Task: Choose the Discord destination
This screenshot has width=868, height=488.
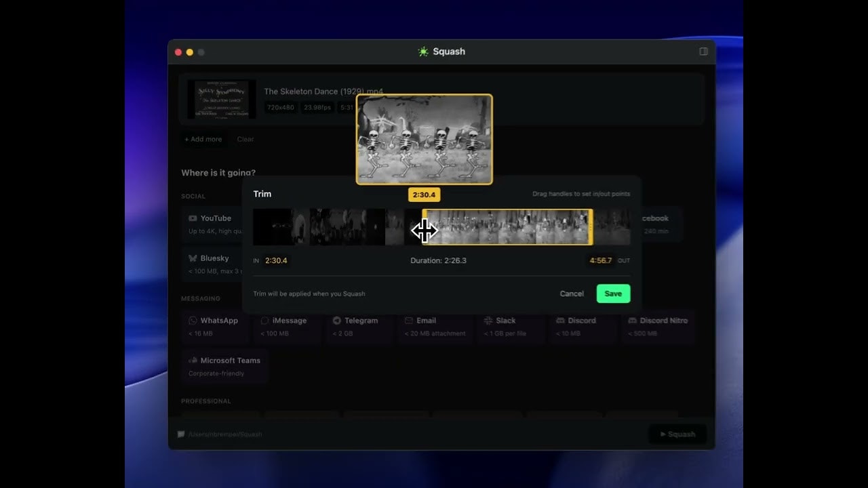Action: [584, 326]
